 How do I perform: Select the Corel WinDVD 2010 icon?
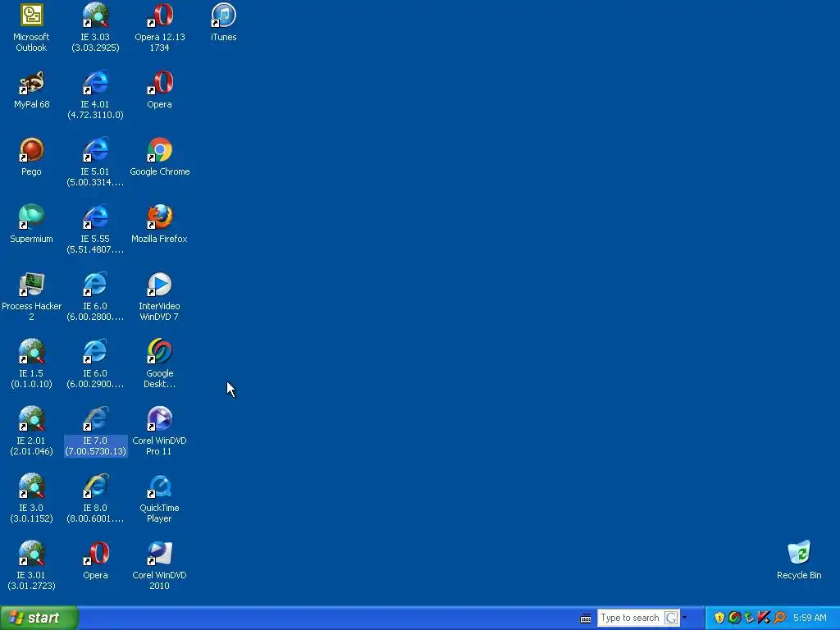click(x=160, y=553)
